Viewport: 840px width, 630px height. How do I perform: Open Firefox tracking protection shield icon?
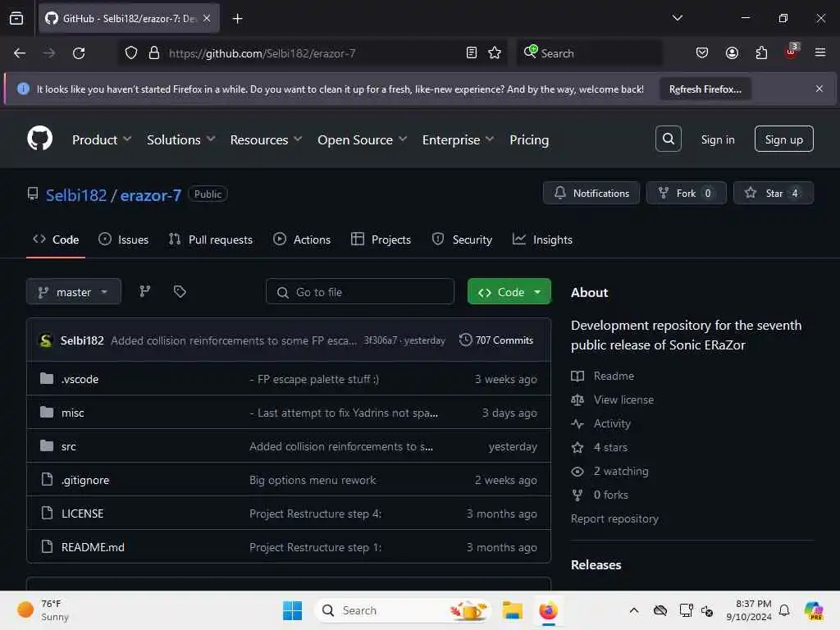tap(131, 52)
